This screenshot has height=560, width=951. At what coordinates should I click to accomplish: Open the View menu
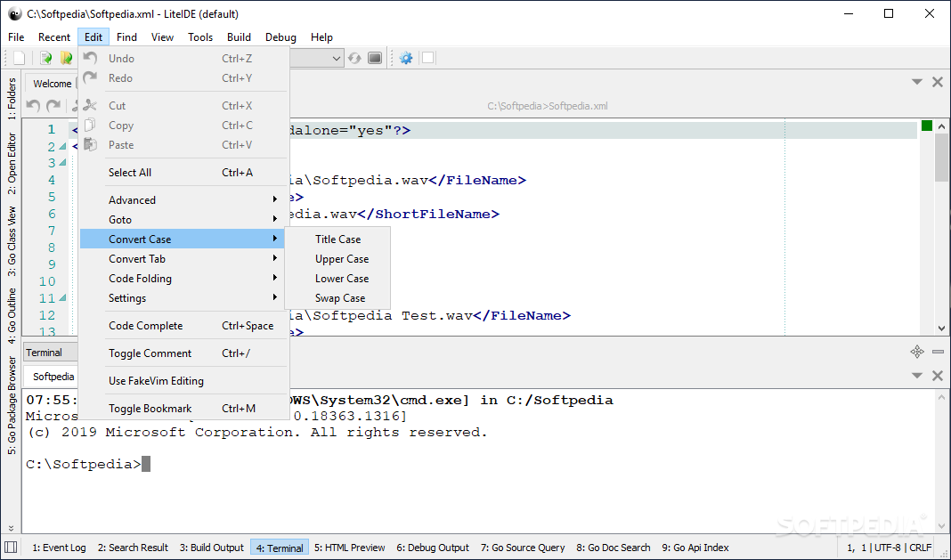coord(162,37)
